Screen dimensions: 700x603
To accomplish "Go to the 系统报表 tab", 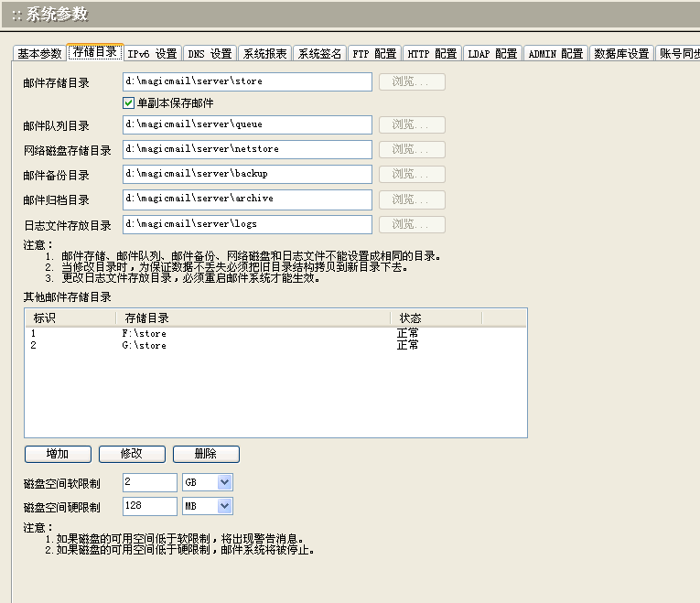I will 265,54.
